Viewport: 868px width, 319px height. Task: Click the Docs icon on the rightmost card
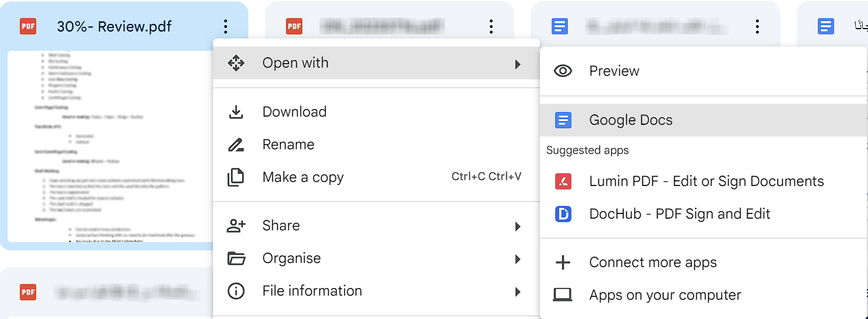(x=826, y=26)
